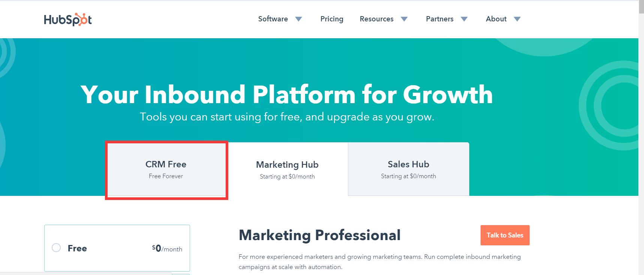Open the Resources menu label
The height and width of the screenshot is (275, 644).
pyautogui.click(x=376, y=19)
